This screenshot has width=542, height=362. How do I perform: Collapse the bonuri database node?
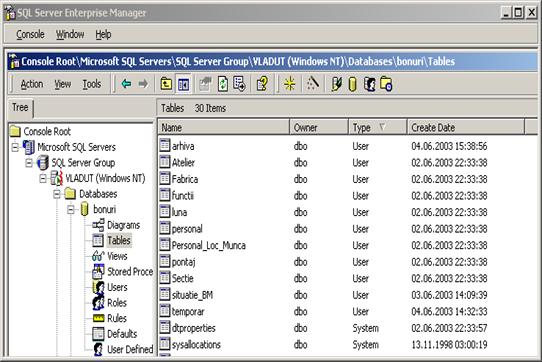71,210
